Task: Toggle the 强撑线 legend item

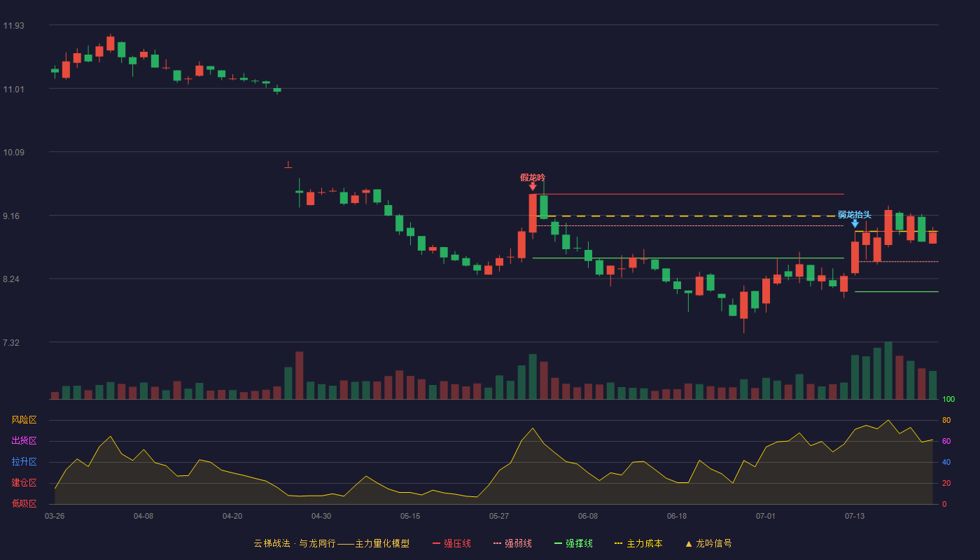Action: [573, 543]
